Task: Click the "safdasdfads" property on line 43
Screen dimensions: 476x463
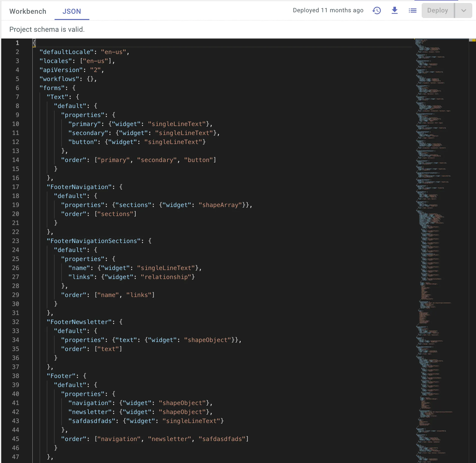Action: point(92,421)
